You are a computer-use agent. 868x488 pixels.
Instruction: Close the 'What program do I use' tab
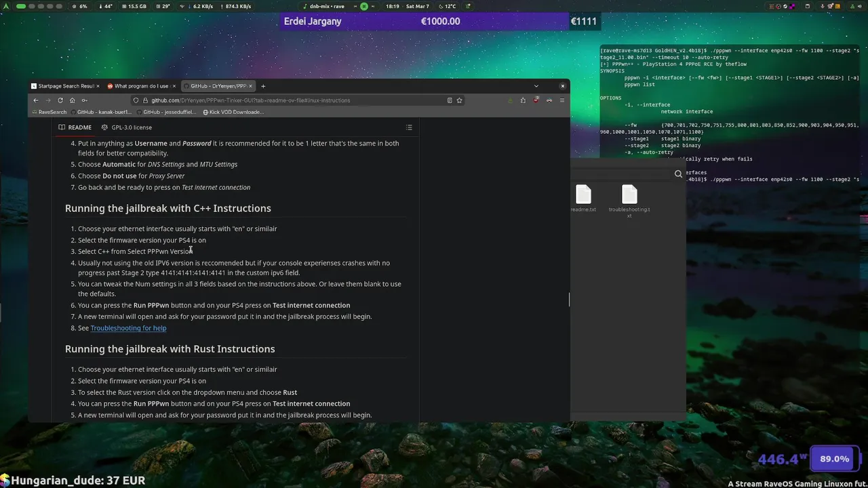click(174, 86)
